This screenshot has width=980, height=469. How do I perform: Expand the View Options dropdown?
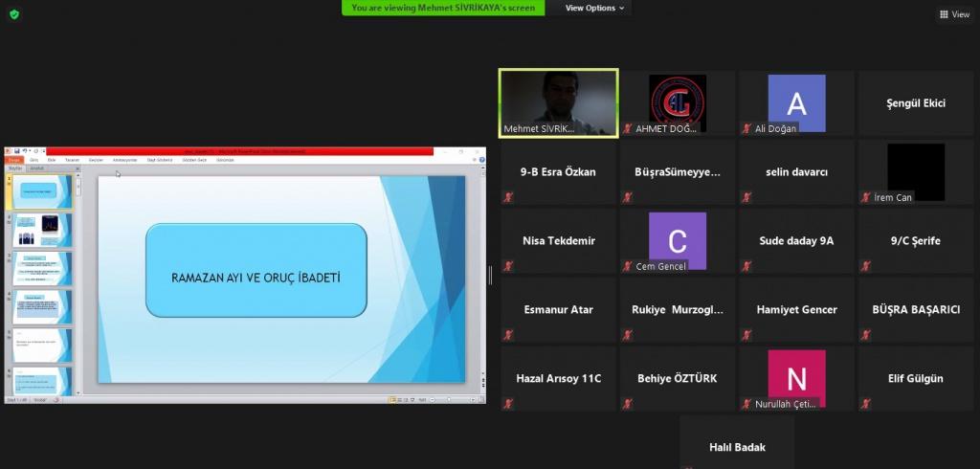594,8
